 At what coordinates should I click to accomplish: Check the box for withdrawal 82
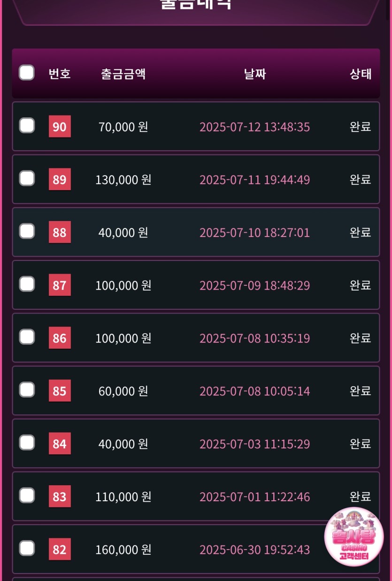[x=27, y=548]
